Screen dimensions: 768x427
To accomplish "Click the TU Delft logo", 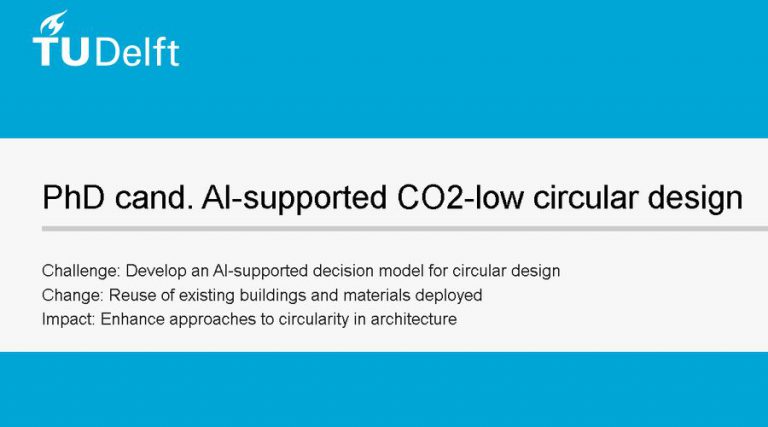I will [x=106, y=38].
